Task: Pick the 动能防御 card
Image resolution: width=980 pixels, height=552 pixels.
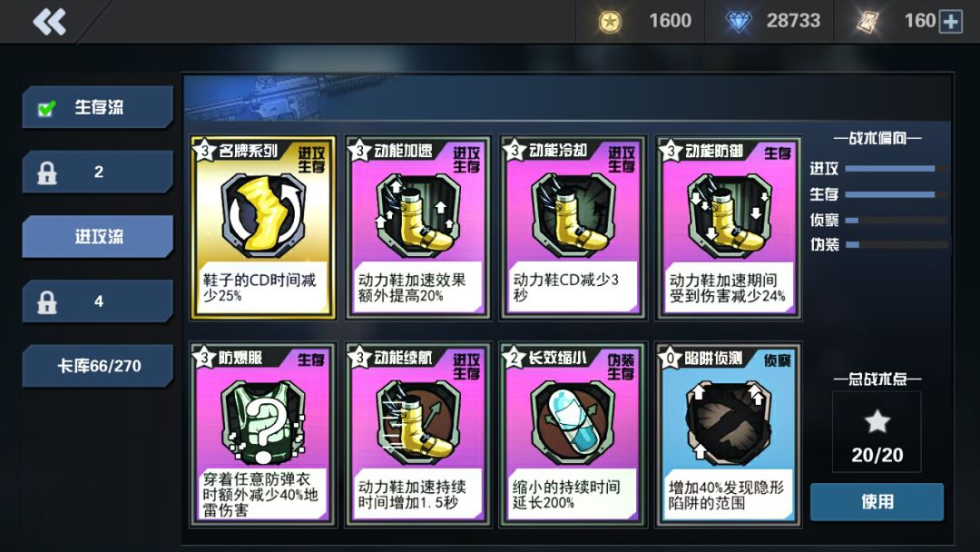Action: point(728,228)
